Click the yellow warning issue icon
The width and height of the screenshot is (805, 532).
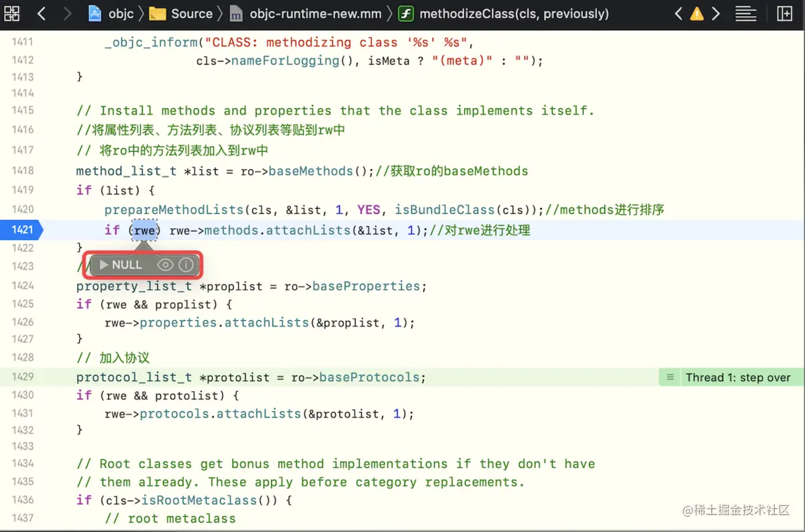(x=697, y=13)
